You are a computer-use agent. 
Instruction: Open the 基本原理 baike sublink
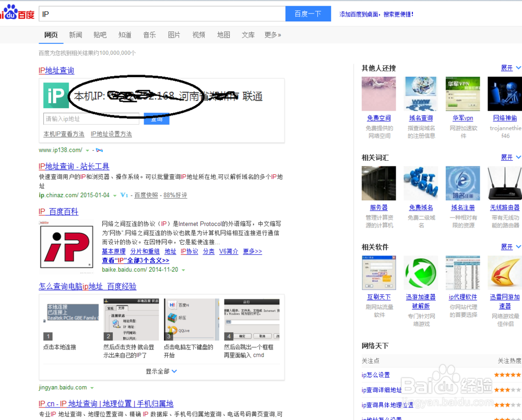113,251
